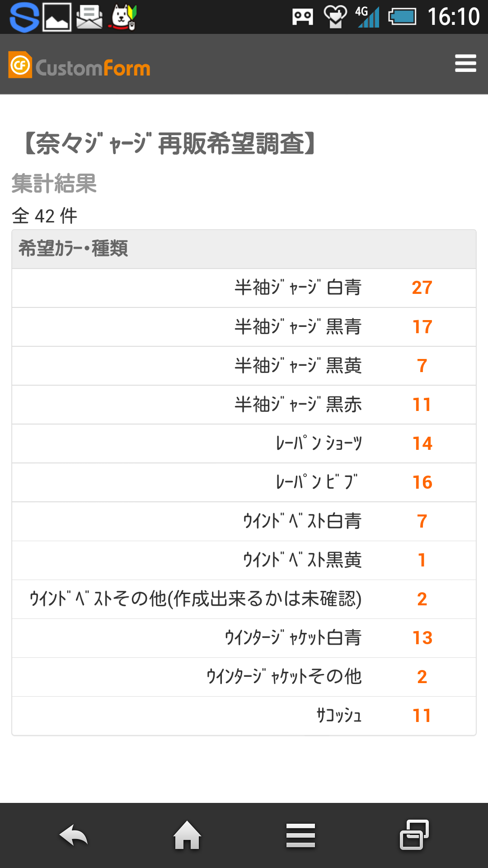Tap the 奈々ジャージ再販希望調査 title
This screenshot has width=488, height=868.
[x=169, y=144]
